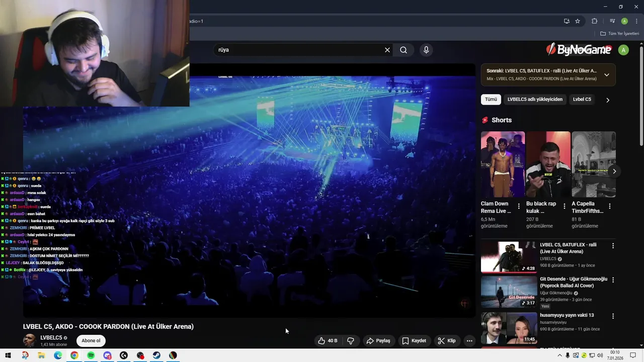
Task: Open 'A Capella TimbrFifths' short thumbnail
Action: click(x=594, y=164)
